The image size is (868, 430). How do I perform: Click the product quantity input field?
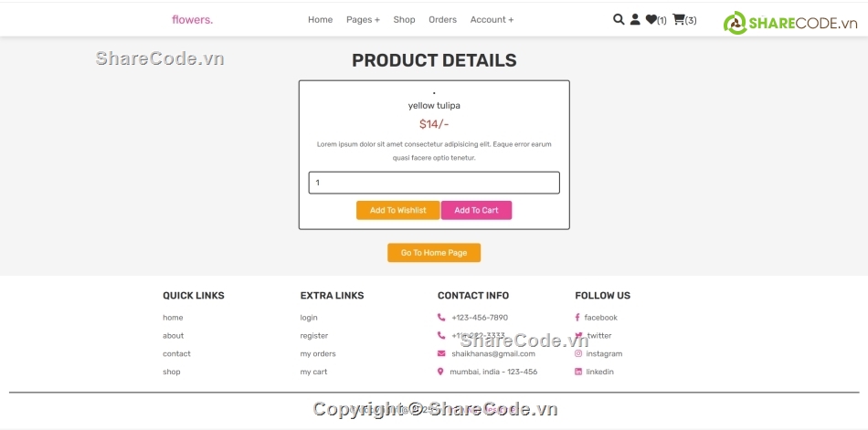(x=434, y=183)
